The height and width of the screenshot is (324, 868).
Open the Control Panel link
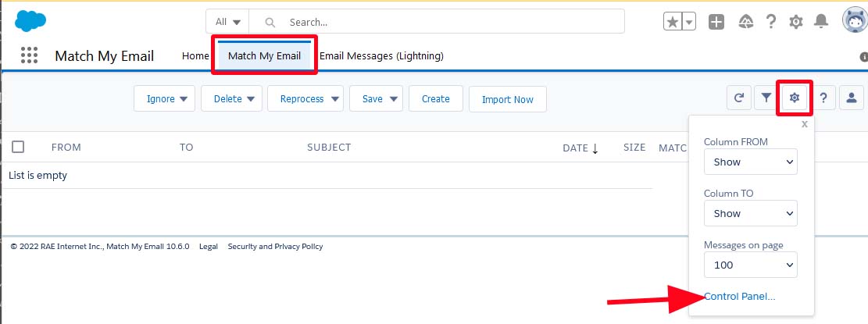(739, 296)
